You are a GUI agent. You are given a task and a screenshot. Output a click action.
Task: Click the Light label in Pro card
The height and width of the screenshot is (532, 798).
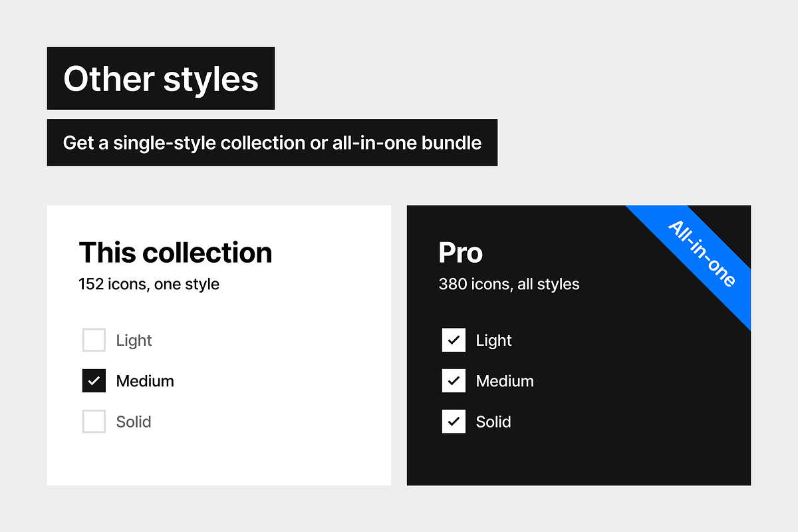click(493, 340)
